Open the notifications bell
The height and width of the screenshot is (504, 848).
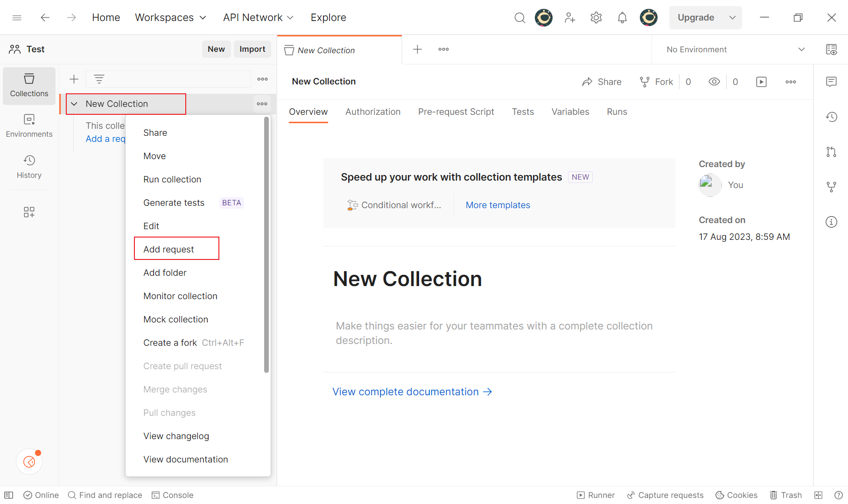622,18
